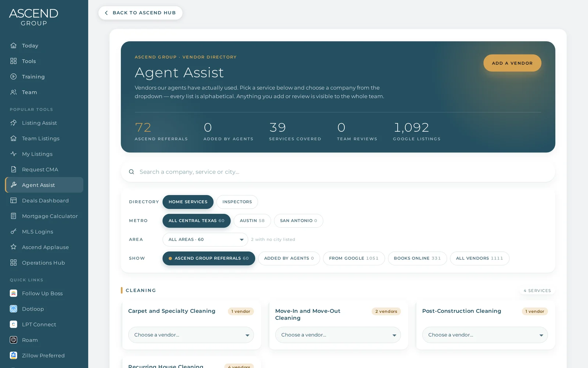Open Tools via its grid icon
The width and height of the screenshot is (588, 368).
(14, 61)
